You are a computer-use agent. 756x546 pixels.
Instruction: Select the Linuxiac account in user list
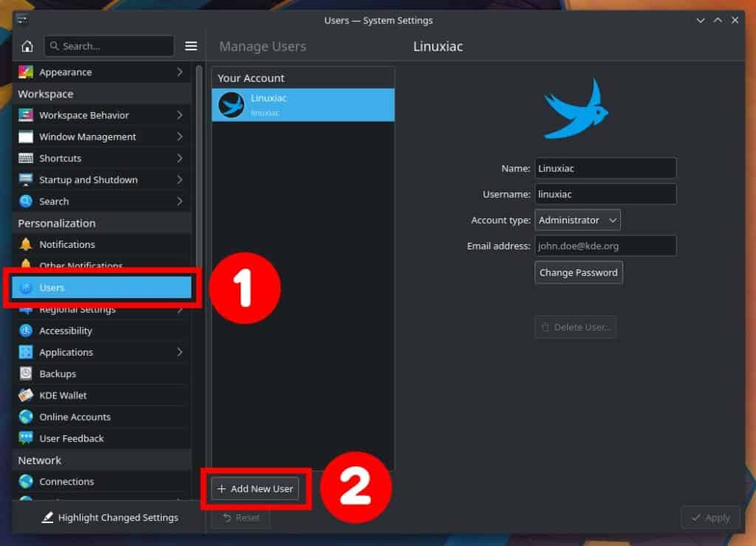tap(303, 105)
